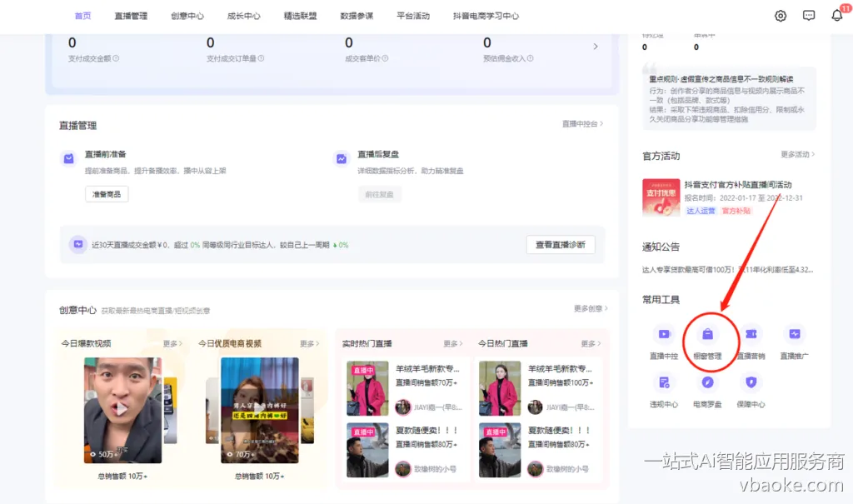The width and height of the screenshot is (853, 504).
Task: Click the 直播后复盘 chart icon
Action: [341, 159]
